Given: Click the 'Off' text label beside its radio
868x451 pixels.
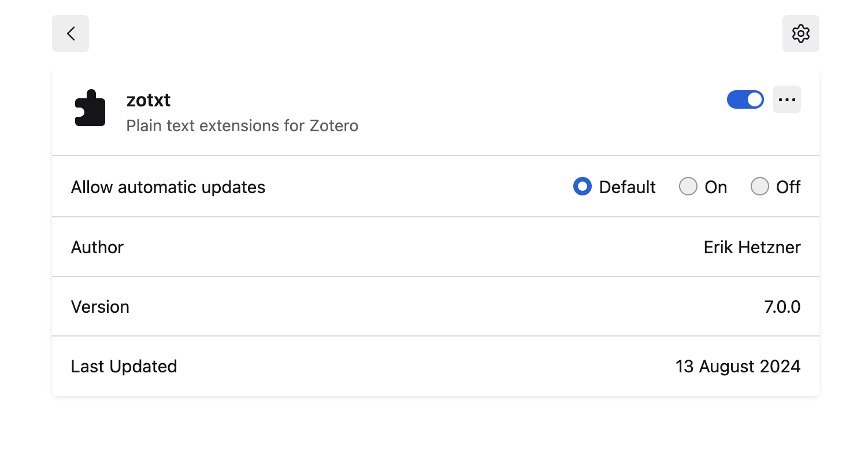Looking at the screenshot, I should coord(788,187).
